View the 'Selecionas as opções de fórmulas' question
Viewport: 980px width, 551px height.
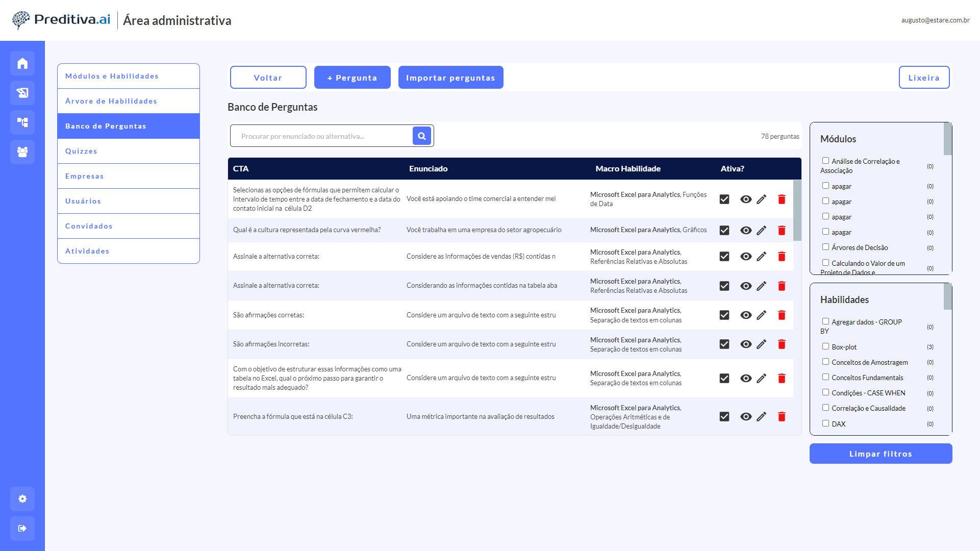pos(746,199)
